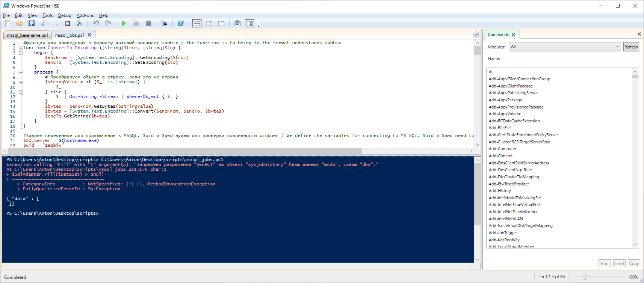Adjust the zoom slider in status bar
644x283 pixels.
click(584, 277)
